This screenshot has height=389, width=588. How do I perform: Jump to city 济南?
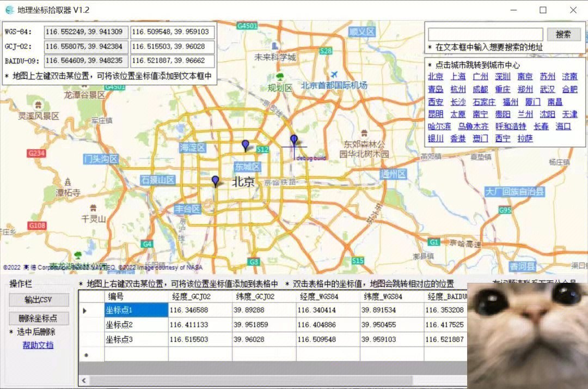[x=569, y=76]
